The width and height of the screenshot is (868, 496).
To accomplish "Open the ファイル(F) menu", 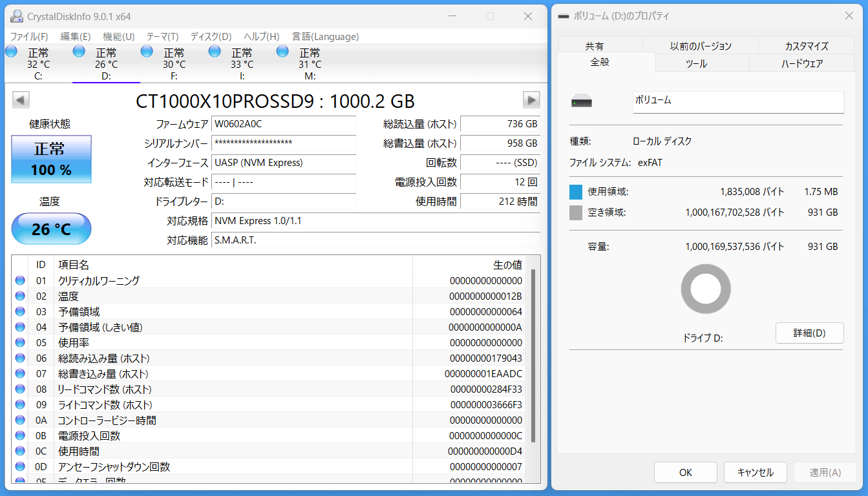I will (x=29, y=36).
